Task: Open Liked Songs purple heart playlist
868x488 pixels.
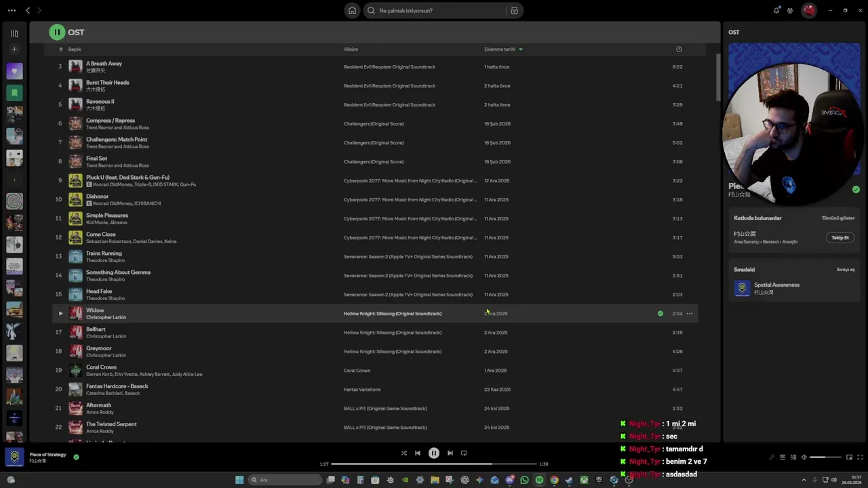Action: coord(14,71)
